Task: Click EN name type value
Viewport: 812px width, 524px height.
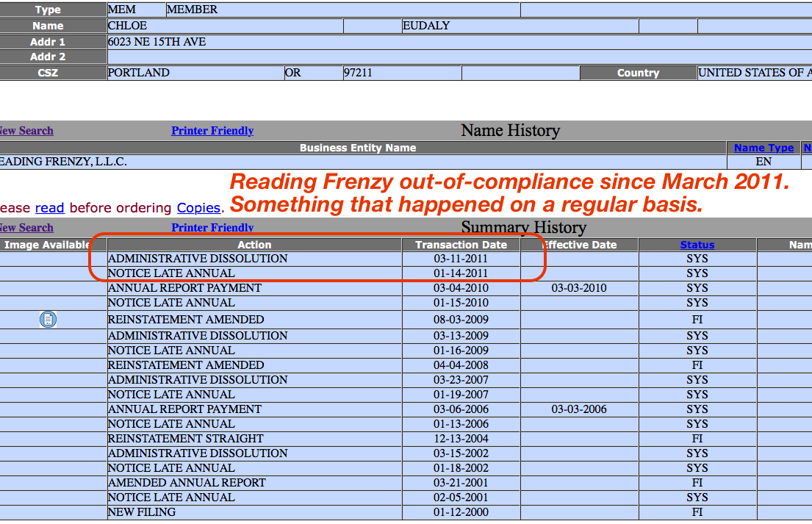Action: click(x=764, y=162)
